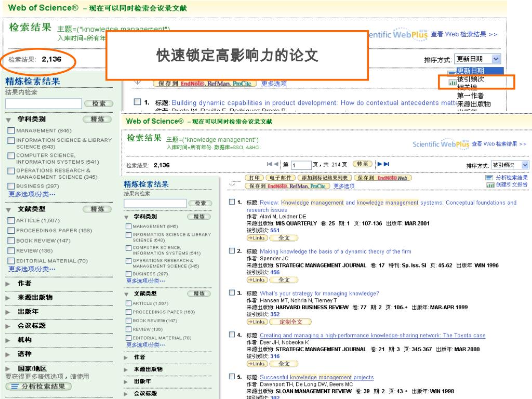Open 更多选项/分类 under BUSINESS, back window
This screenshot has height=399, width=532.
click(32, 194)
